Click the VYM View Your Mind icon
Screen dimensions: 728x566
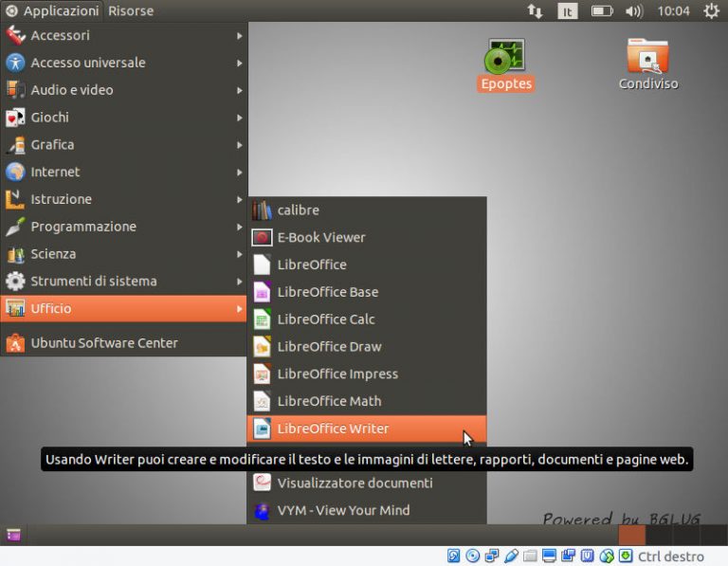[x=262, y=510]
